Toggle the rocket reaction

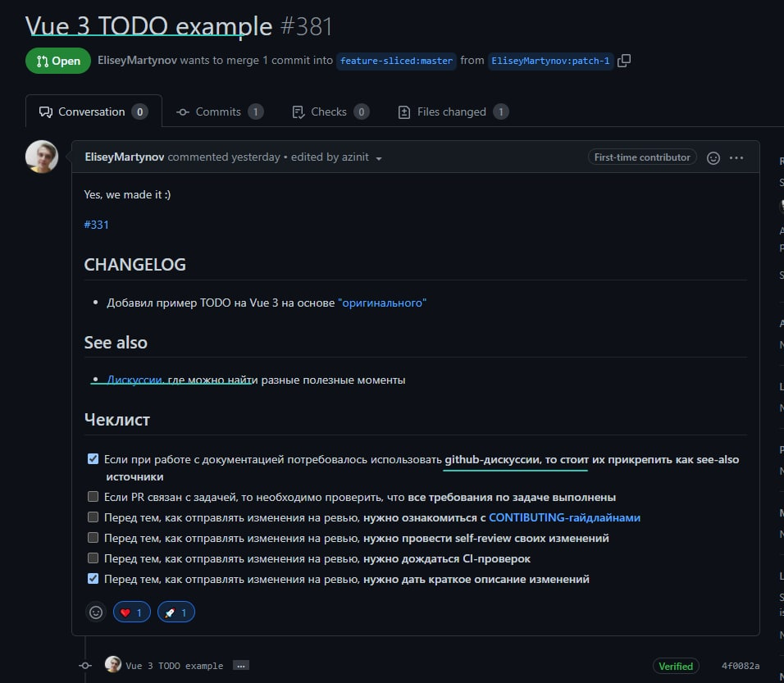176,612
